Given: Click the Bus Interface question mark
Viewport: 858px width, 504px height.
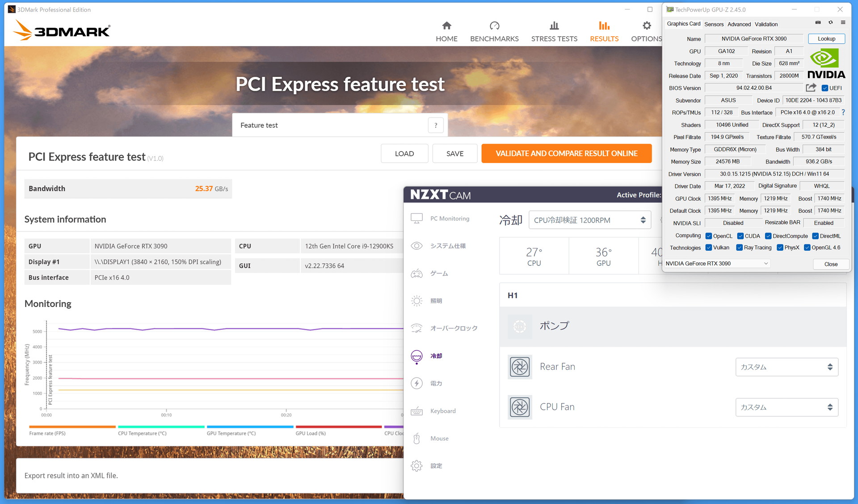Looking at the screenshot, I should click(843, 113).
